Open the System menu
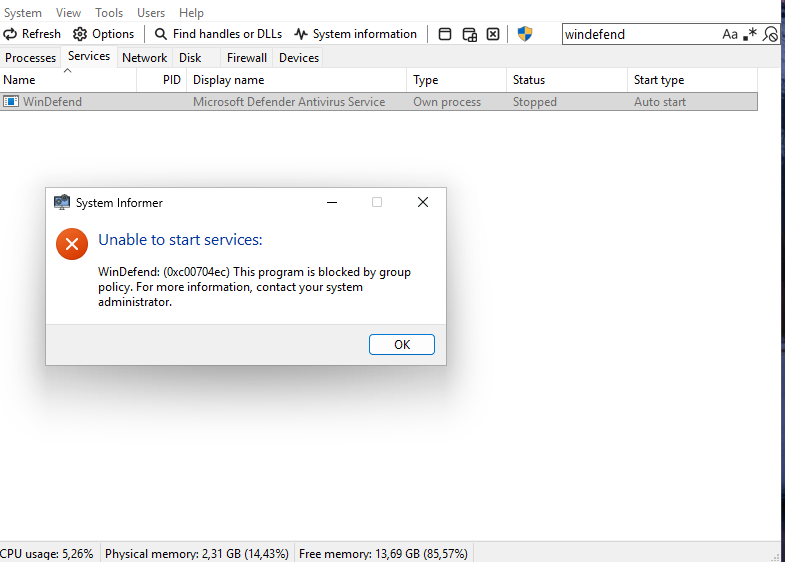785x562 pixels. (23, 13)
